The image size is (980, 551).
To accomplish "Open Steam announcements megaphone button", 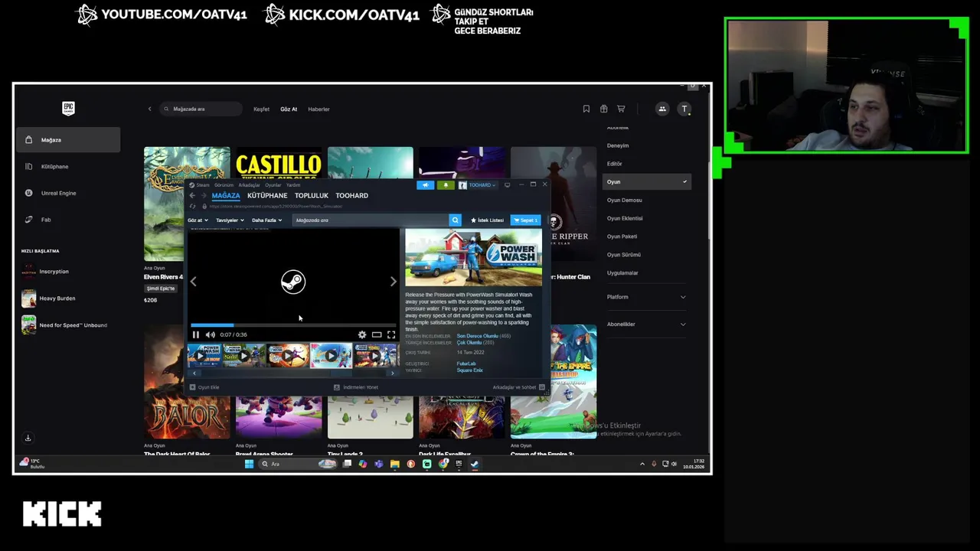I will [426, 185].
